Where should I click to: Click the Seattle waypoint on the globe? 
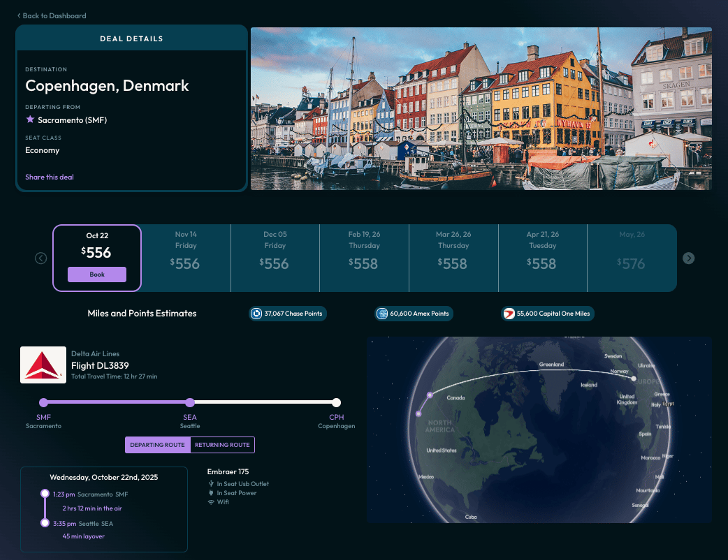click(430, 395)
